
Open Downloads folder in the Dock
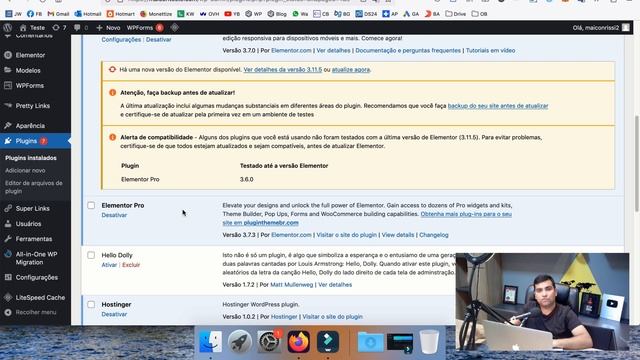coord(371,342)
